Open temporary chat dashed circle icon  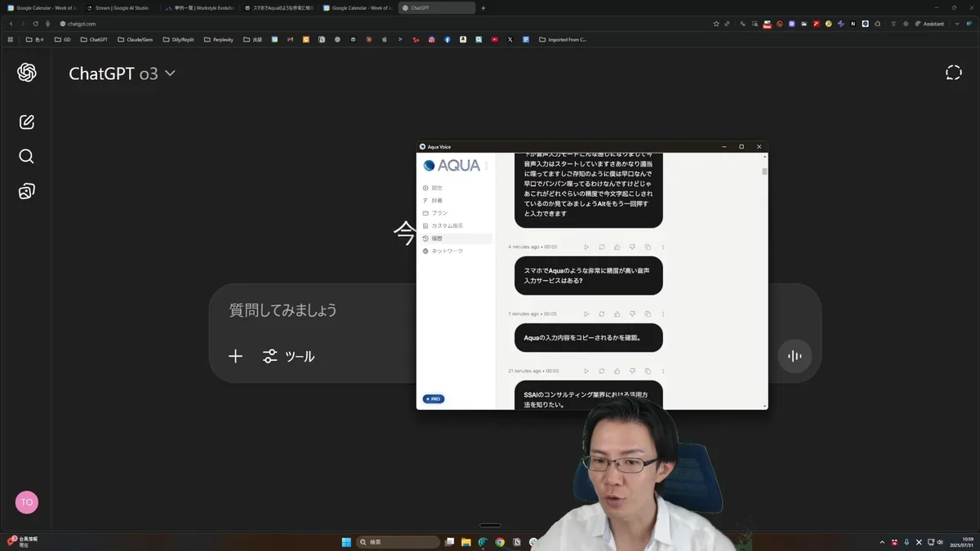[x=953, y=73]
